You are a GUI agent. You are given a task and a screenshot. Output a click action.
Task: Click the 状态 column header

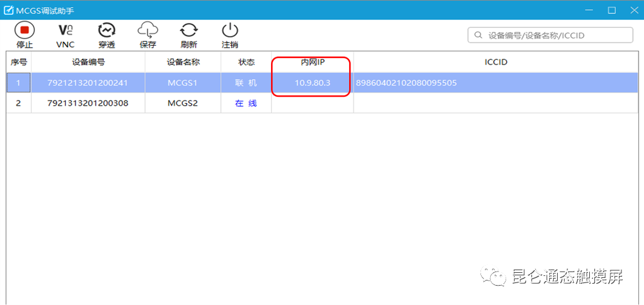(x=247, y=63)
